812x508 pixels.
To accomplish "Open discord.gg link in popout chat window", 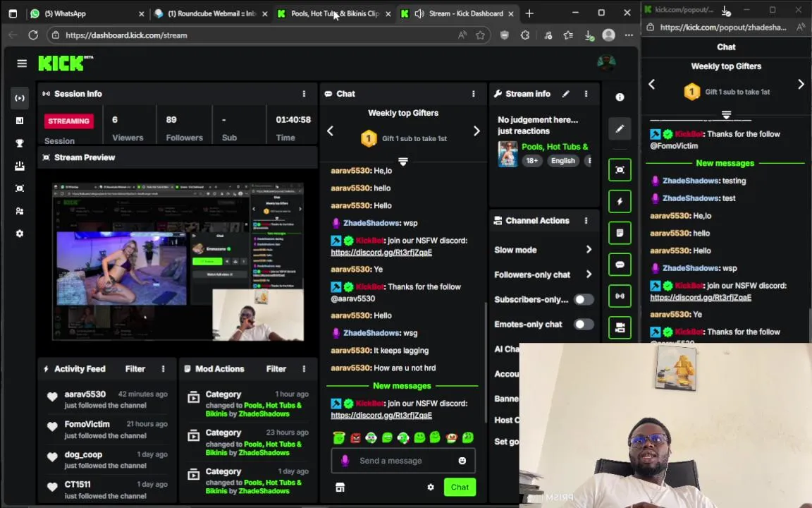I will click(x=700, y=298).
